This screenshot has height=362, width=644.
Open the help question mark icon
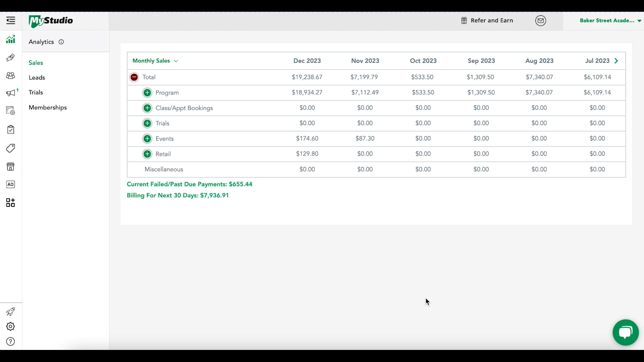[11, 342]
